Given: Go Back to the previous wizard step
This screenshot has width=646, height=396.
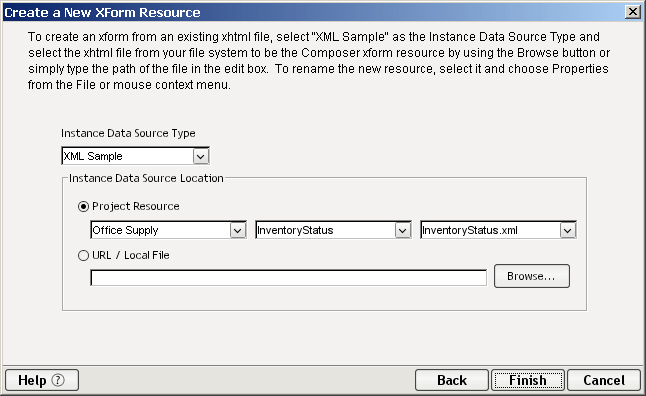Looking at the screenshot, I should pyautogui.click(x=452, y=380).
